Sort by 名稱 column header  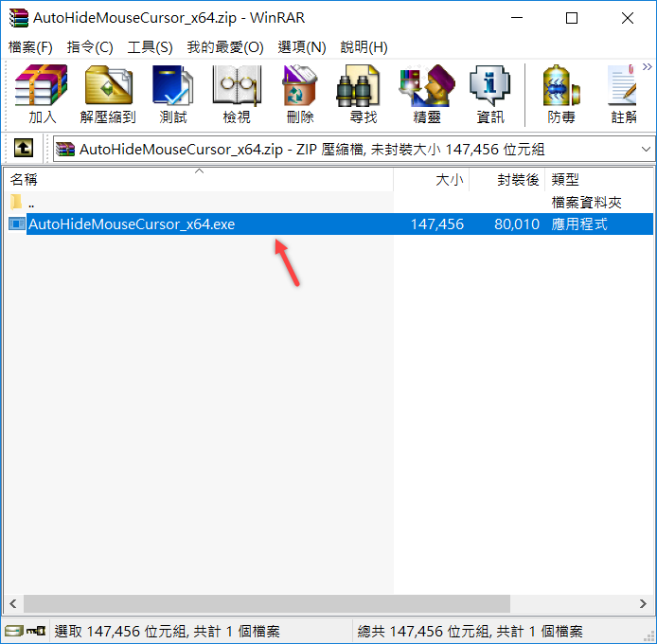[x=199, y=179]
